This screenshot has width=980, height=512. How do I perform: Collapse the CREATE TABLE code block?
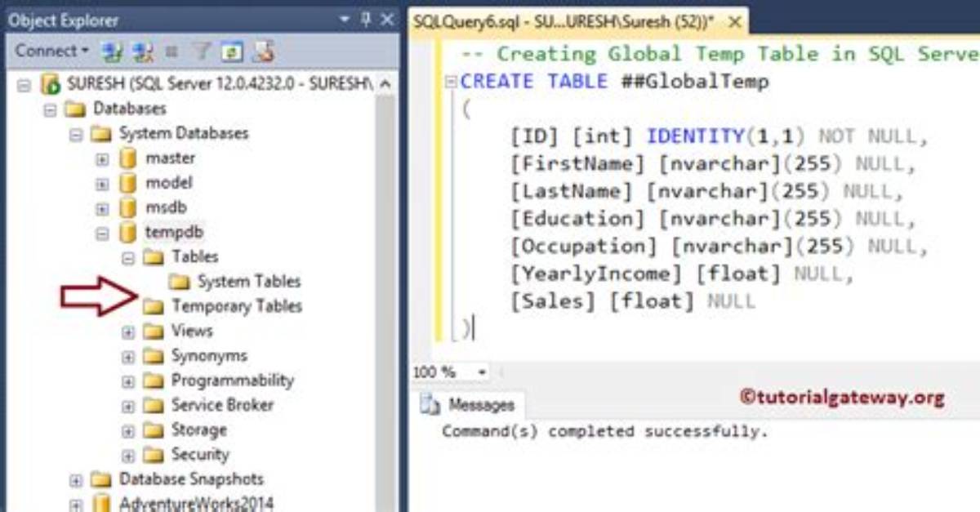(451, 82)
